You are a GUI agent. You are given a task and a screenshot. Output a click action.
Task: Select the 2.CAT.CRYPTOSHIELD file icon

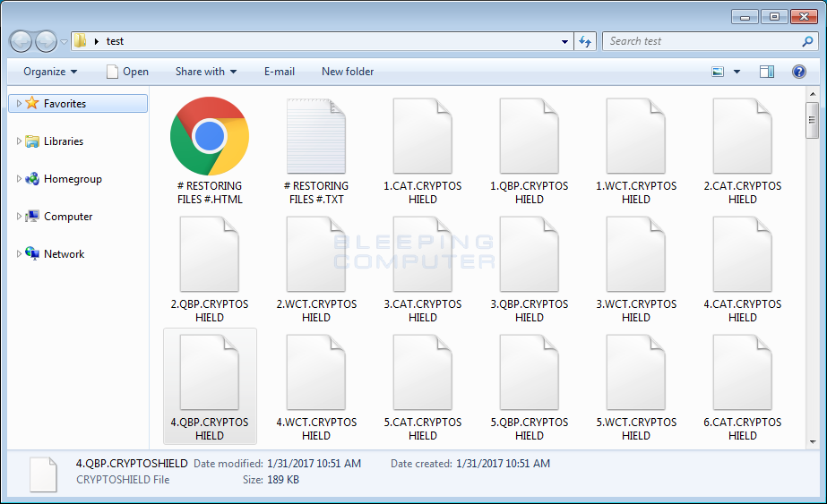[742, 136]
